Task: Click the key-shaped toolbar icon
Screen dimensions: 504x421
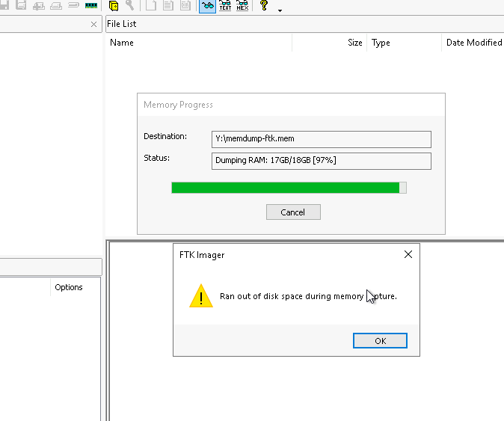Action: pos(130,6)
